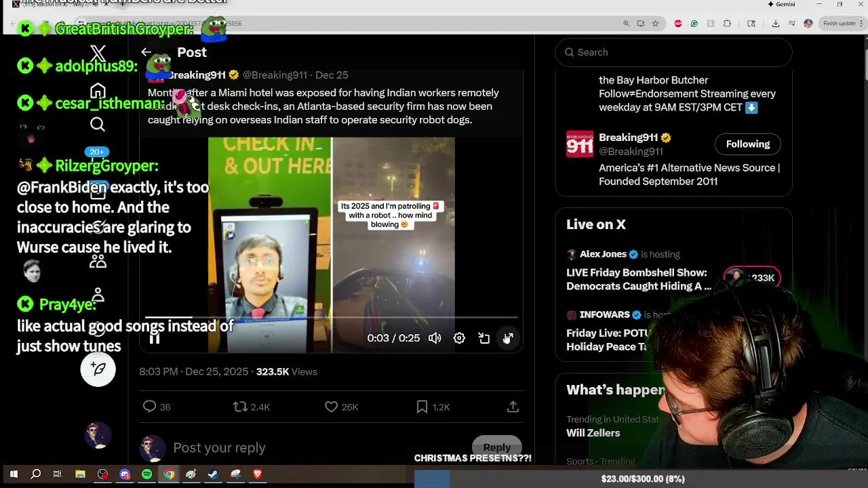Click Search tabs icon in Chrome toolbar
868x488 pixels.
(751, 23)
